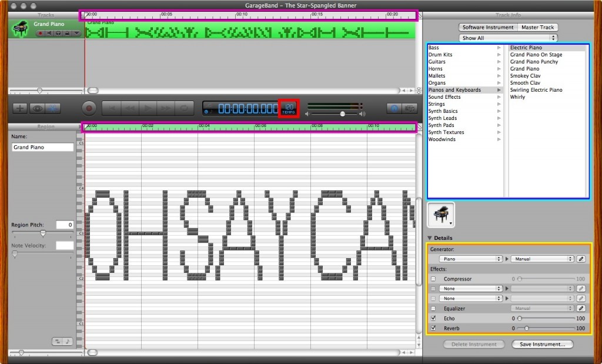
Task: Disable the Reverb effect checkbox
Action: click(433, 328)
